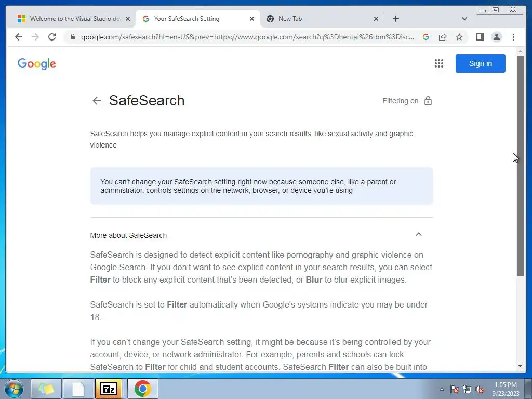Open Chrome's three-dot menu
The height and width of the screenshot is (399, 532).
pyautogui.click(x=513, y=37)
